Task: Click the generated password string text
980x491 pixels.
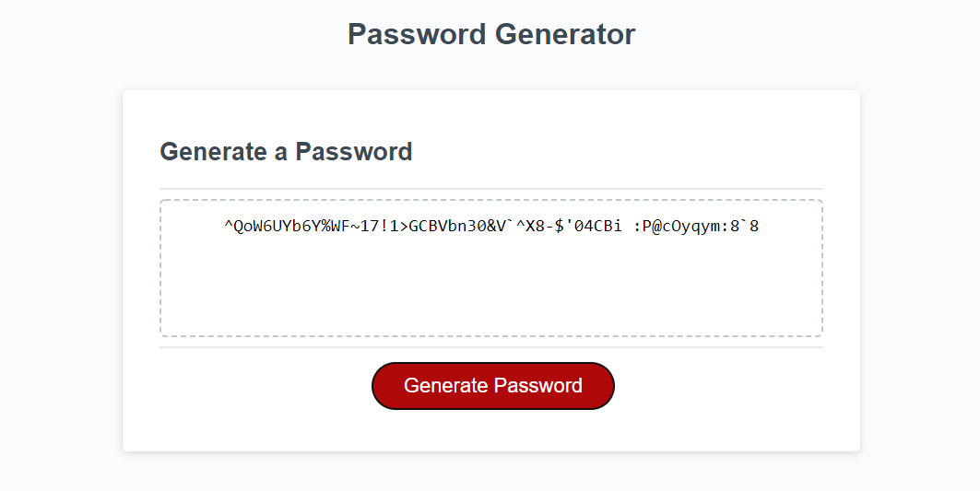Action: [491, 226]
